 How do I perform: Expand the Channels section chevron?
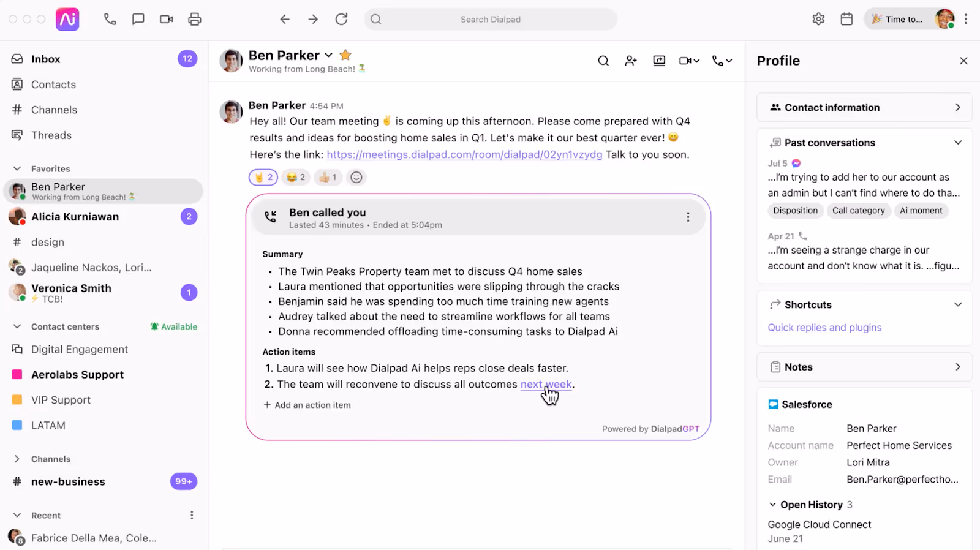tap(17, 459)
